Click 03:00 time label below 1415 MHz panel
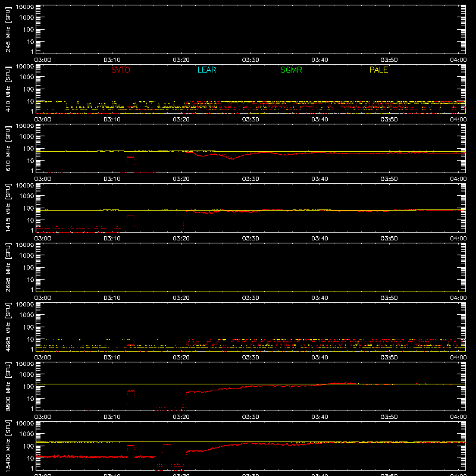The width and height of the screenshot is (476, 476). pyautogui.click(x=43, y=239)
